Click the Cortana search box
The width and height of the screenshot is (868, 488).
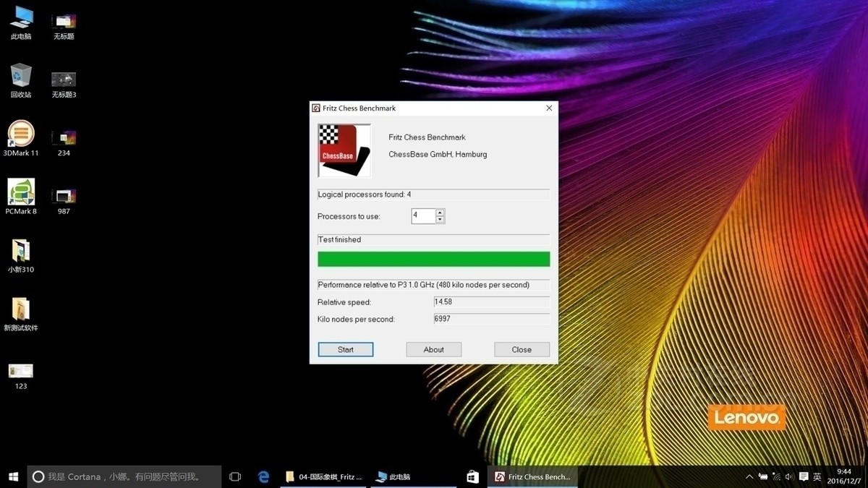click(x=123, y=477)
